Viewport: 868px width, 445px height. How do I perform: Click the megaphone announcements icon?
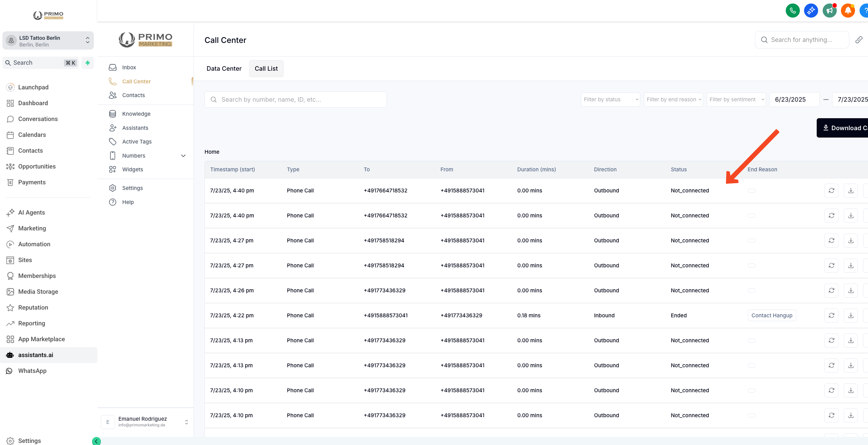click(x=829, y=11)
